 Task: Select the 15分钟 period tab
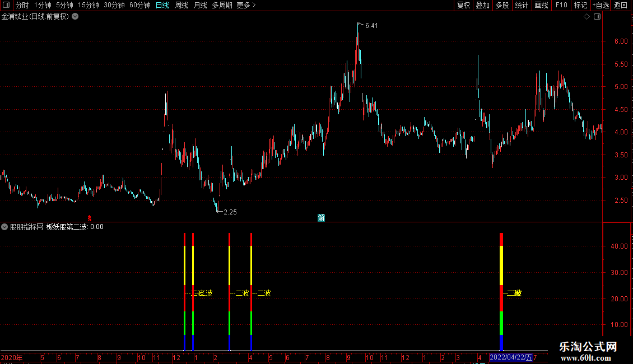(x=88, y=5)
